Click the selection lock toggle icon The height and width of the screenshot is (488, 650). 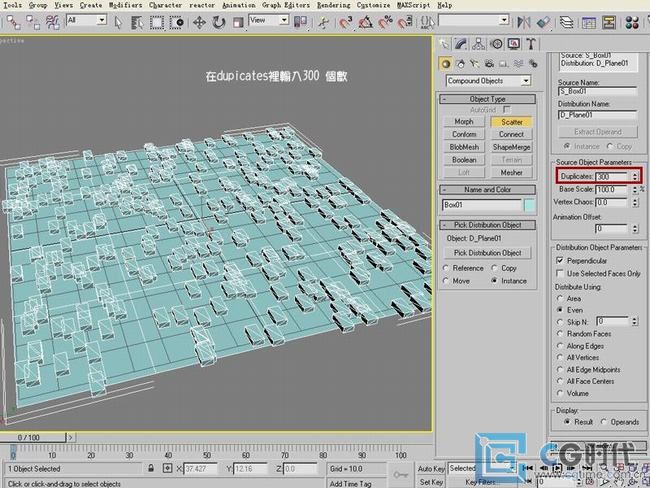(x=151, y=469)
